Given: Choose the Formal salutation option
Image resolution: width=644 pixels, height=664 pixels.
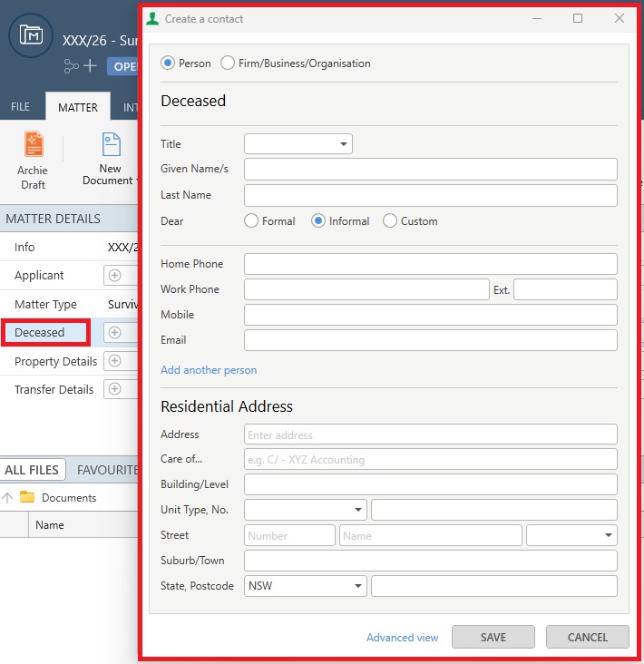Looking at the screenshot, I should (251, 220).
